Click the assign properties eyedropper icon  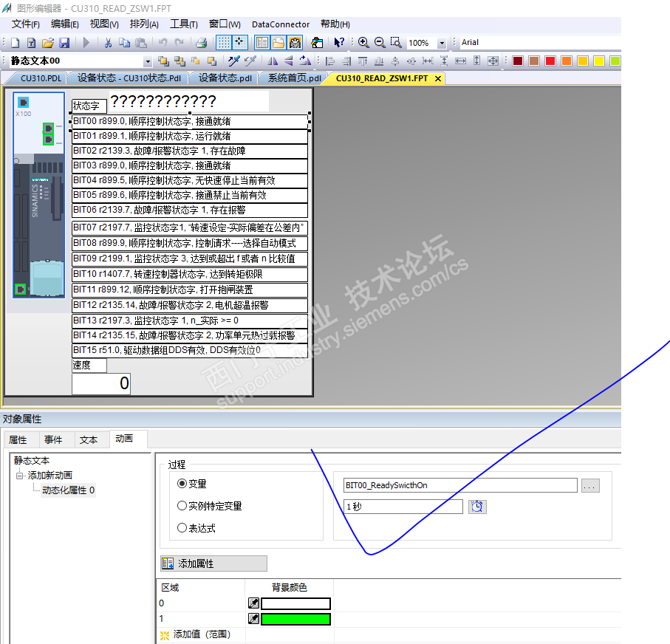click(250, 61)
